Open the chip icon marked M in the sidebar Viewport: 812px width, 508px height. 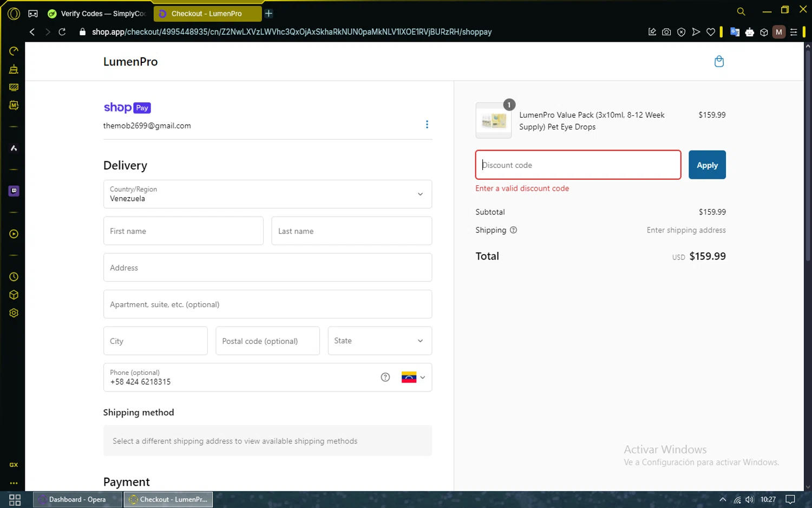point(14,105)
